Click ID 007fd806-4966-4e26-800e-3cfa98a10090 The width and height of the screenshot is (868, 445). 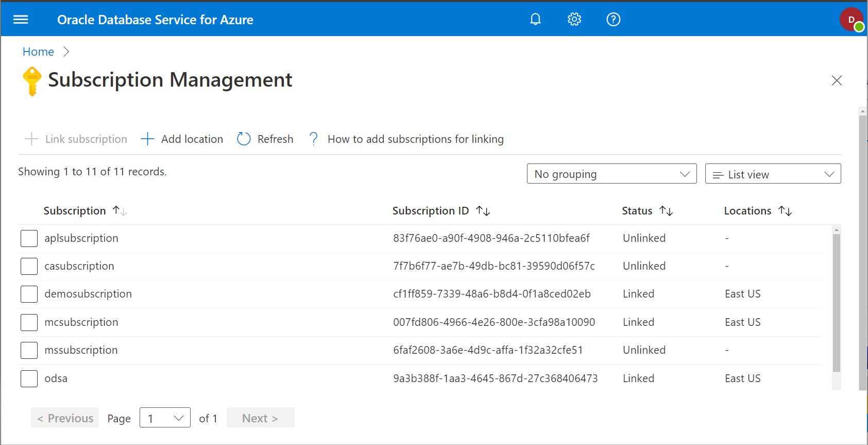494,322
